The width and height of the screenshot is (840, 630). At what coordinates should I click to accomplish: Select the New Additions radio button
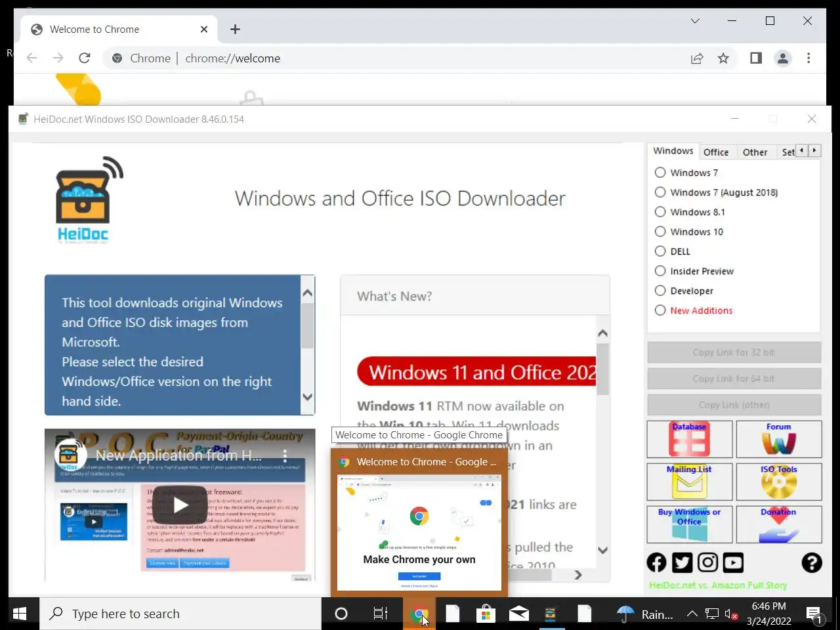point(660,310)
